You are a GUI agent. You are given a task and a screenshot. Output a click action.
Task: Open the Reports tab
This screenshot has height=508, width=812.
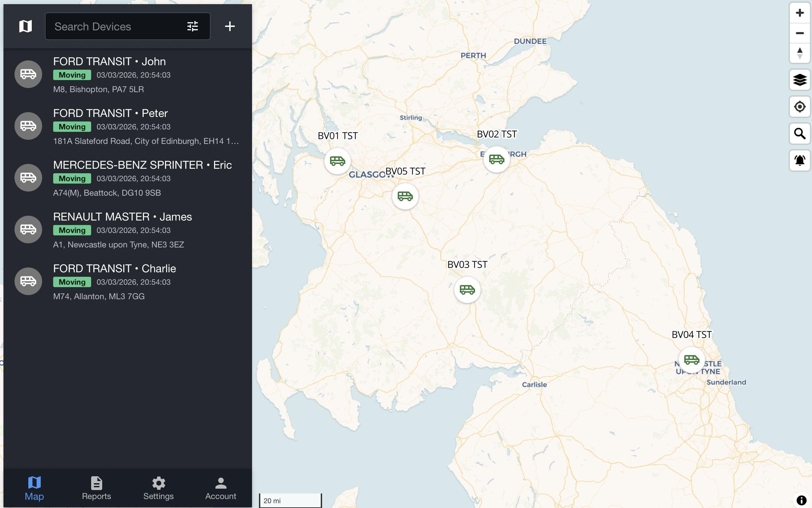(96, 488)
